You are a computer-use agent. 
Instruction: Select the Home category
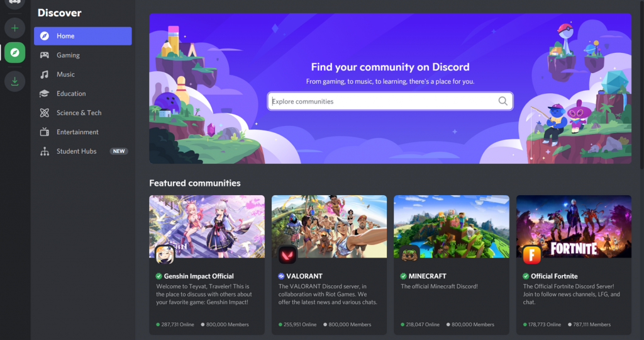[83, 36]
